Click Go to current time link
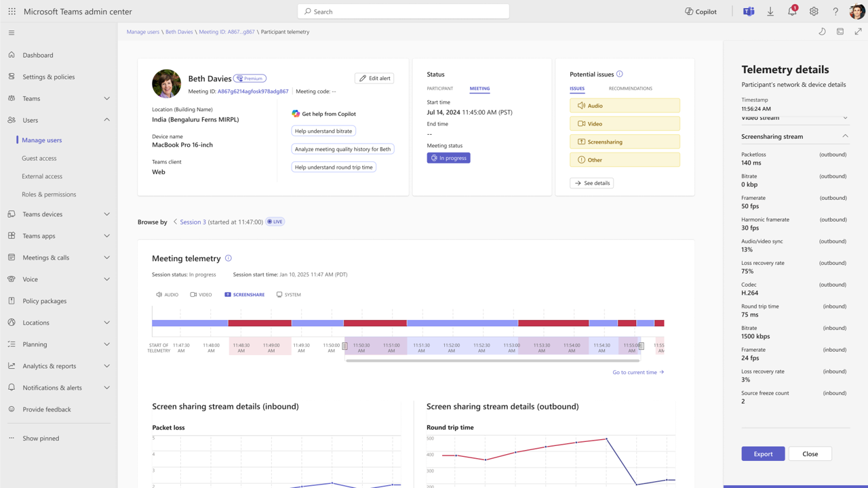This screenshot has width=868, height=488. (638, 372)
